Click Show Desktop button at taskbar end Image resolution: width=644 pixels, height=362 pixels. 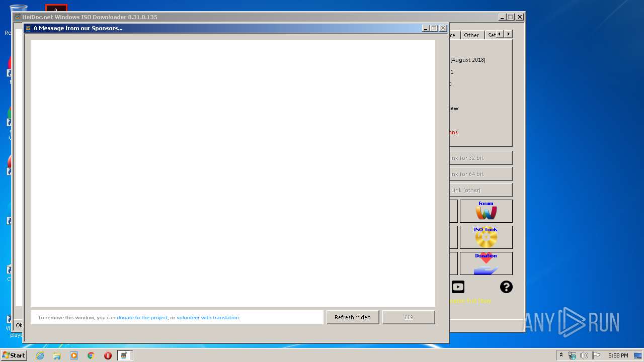pyautogui.click(x=638, y=355)
